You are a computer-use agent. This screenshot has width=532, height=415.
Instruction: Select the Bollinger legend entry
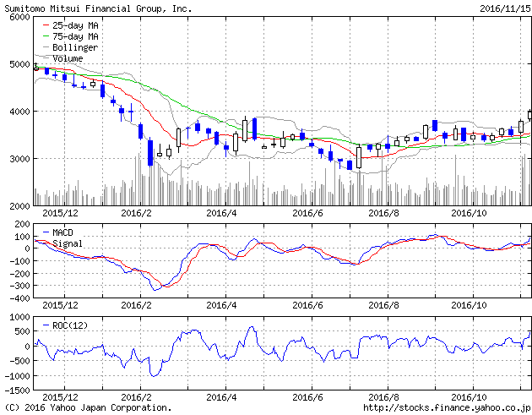74,48
